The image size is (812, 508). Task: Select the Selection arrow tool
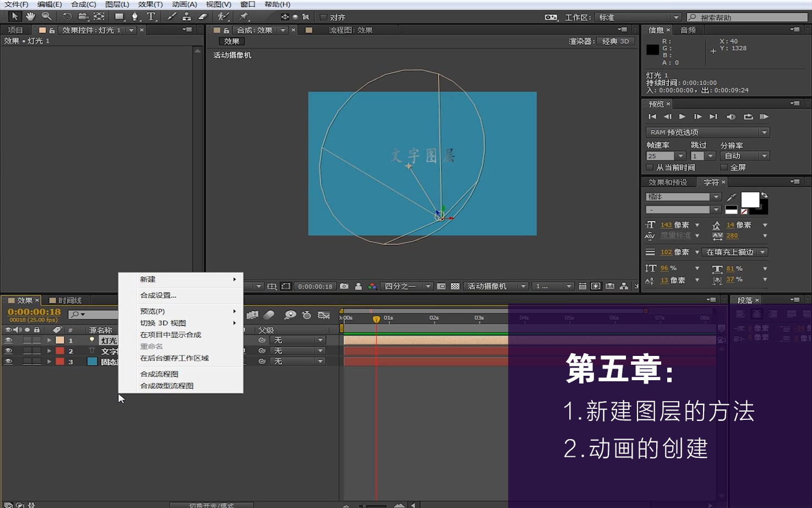15,17
